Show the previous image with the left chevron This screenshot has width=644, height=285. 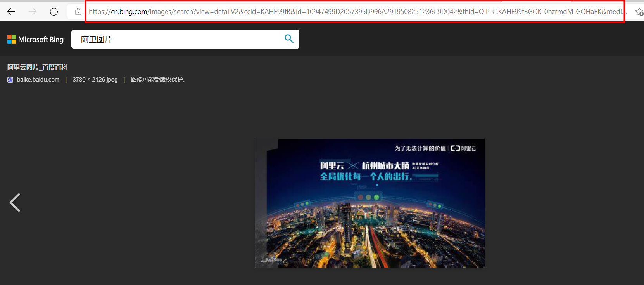coord(15,203)
